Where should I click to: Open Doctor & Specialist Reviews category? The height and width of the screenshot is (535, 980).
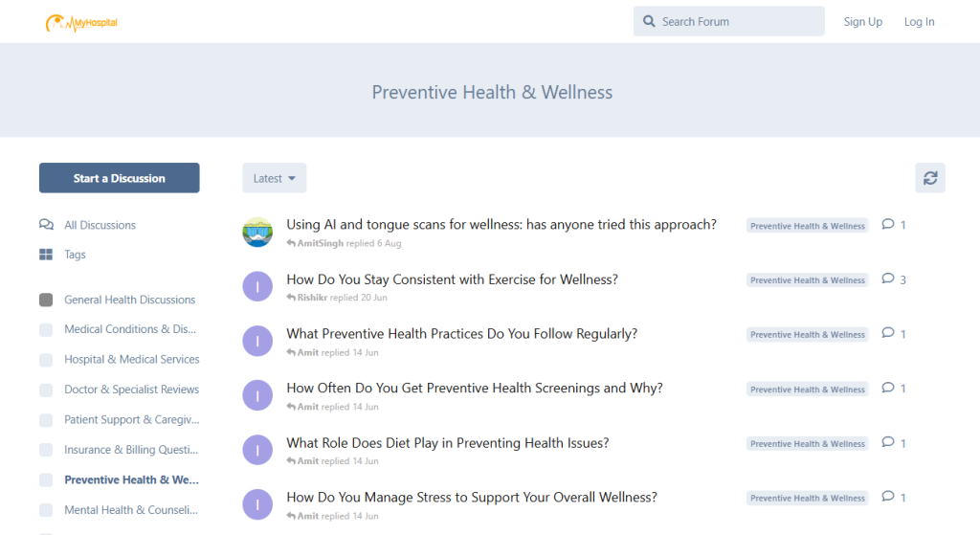[x=131, y=390]
